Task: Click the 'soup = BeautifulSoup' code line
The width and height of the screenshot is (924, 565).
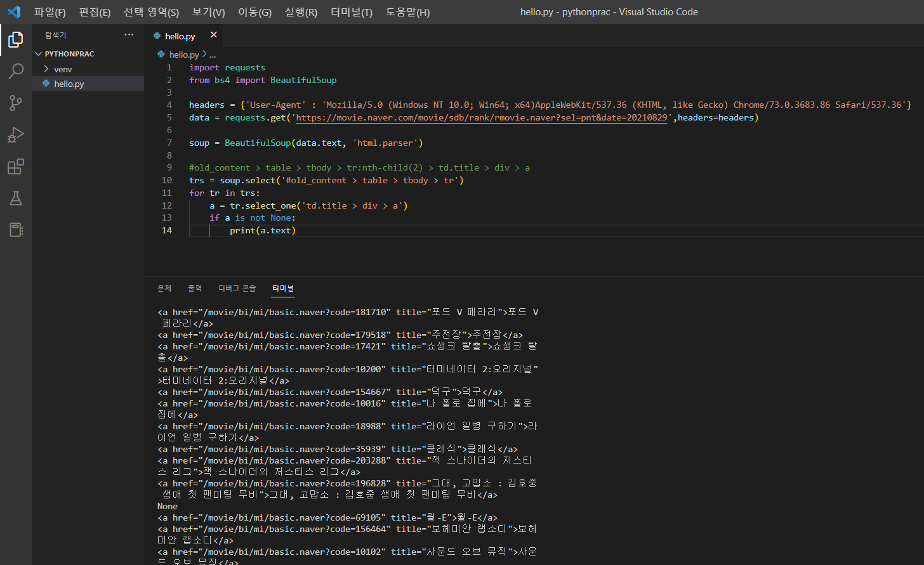Action: [x=306, y=143]
